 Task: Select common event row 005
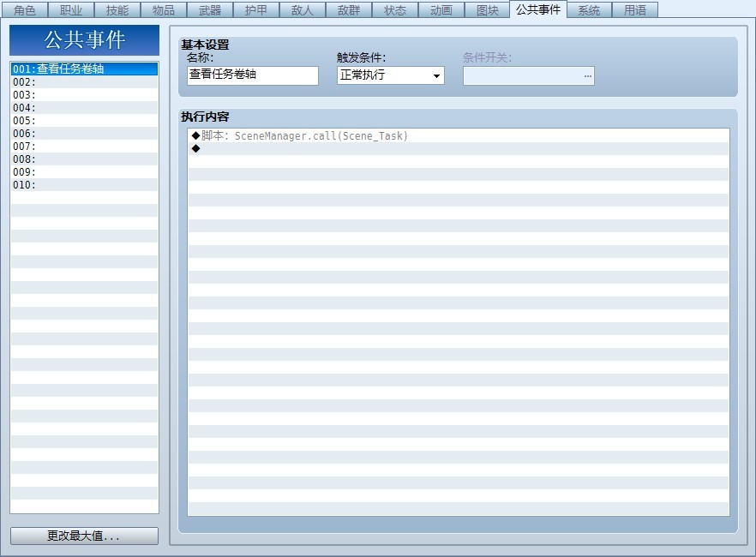(x=84, y=121)
